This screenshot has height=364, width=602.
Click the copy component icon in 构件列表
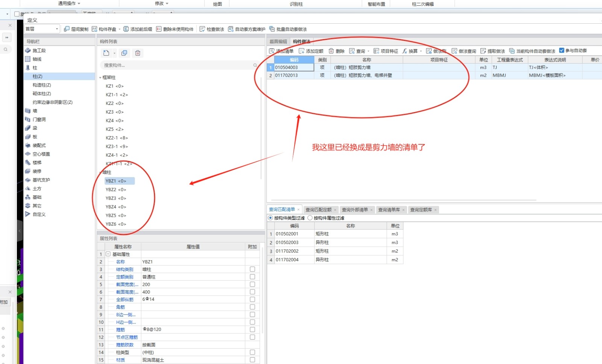pyautogui.click(x=124, y=53)
